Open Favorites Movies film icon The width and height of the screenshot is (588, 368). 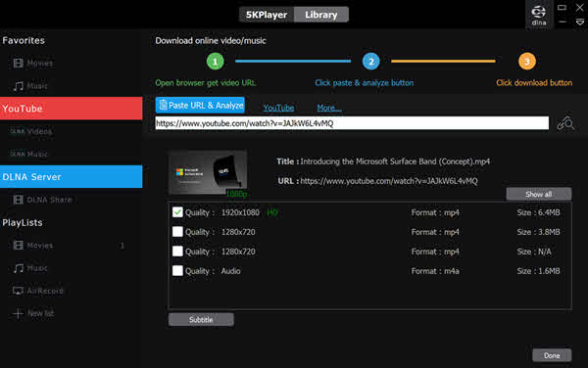pyautogui.click(x=18, y=63)
